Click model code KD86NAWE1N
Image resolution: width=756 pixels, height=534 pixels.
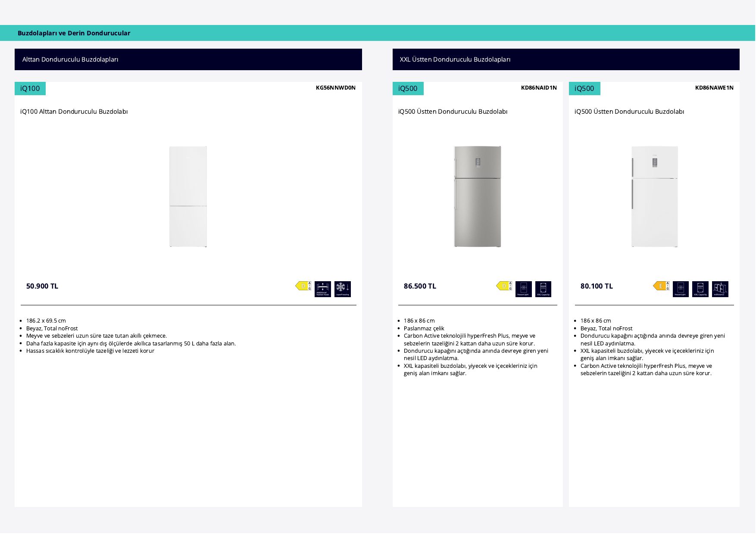[x=714, y=88]
